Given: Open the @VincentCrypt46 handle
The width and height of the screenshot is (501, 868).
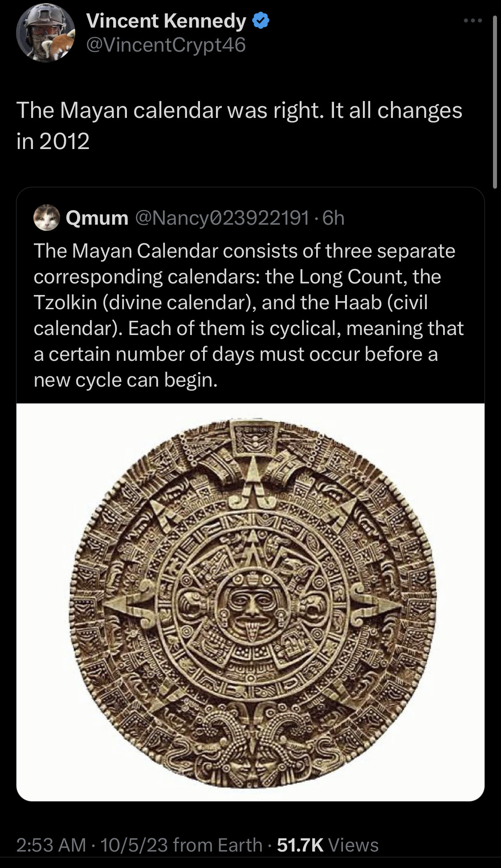Looking at the screenshot, I should tap(166, 45).
